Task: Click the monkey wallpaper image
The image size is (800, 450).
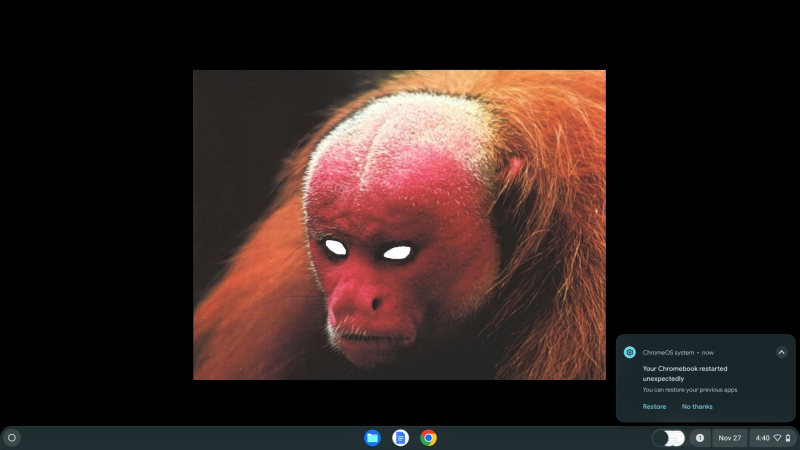Action: [400, 225]
